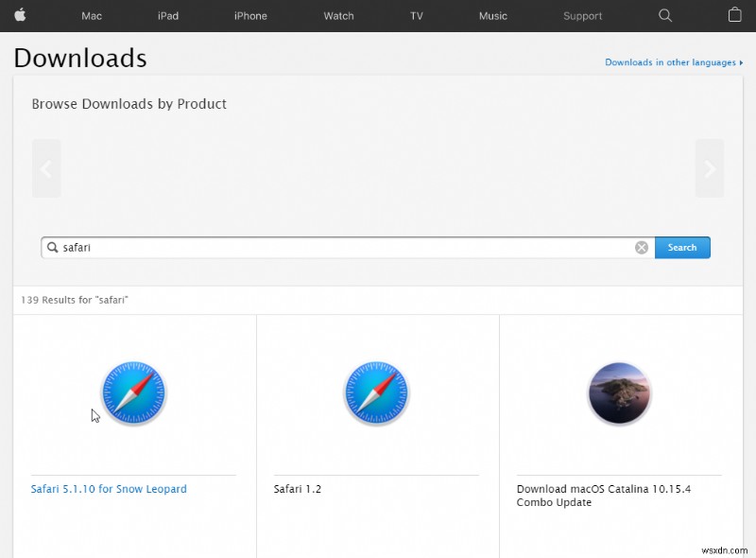The height and width of the screenshot is (558, 756).
Task: Open the Mac menu item
Action: (91, 15)
